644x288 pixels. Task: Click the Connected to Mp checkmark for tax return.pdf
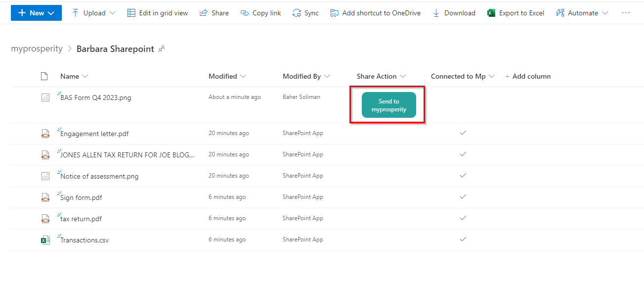(463, 218)
